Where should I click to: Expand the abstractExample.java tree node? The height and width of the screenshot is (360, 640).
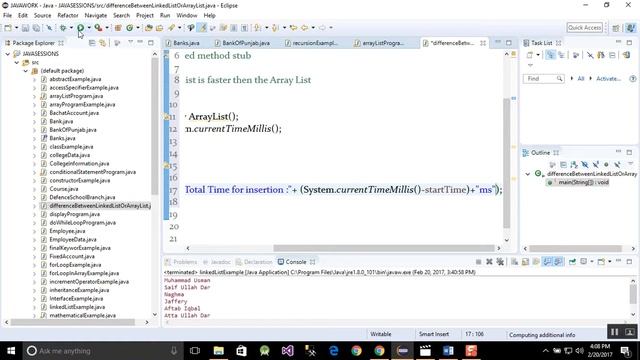coord(35,79)
